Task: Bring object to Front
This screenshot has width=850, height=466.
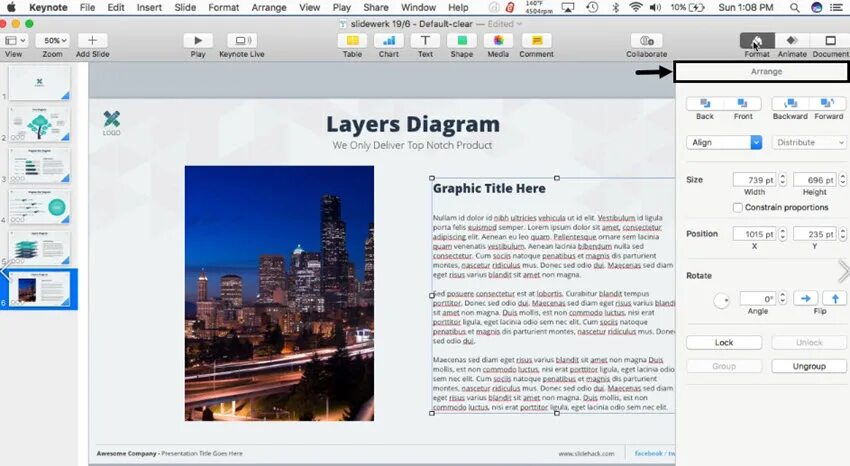Action: [x=743, y=103]
